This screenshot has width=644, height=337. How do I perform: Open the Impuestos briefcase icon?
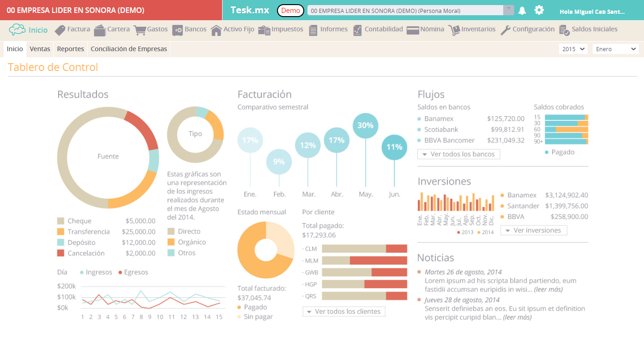pyautogui.click(x=264, y=30)
